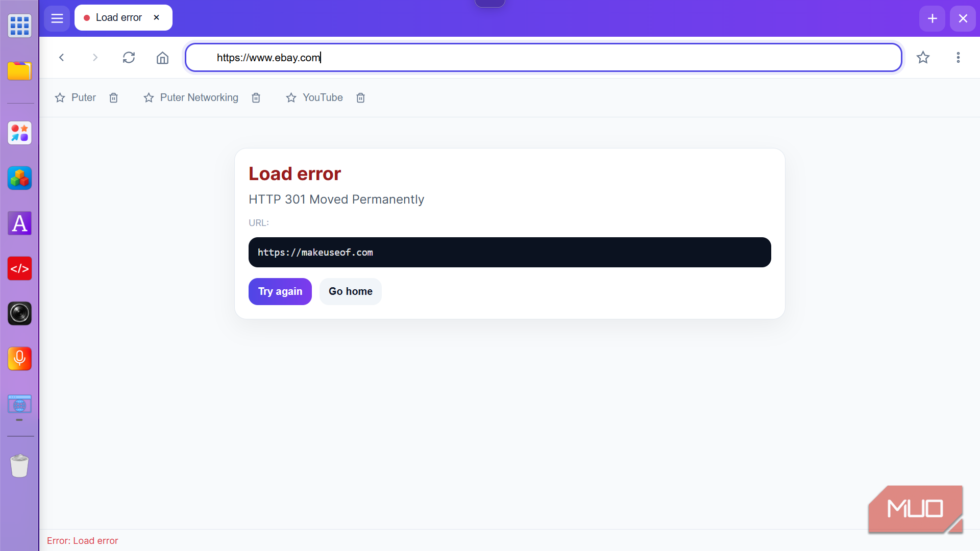Open the trash bin in dock
The image size is (980, 551).
[x=19, y=465]
